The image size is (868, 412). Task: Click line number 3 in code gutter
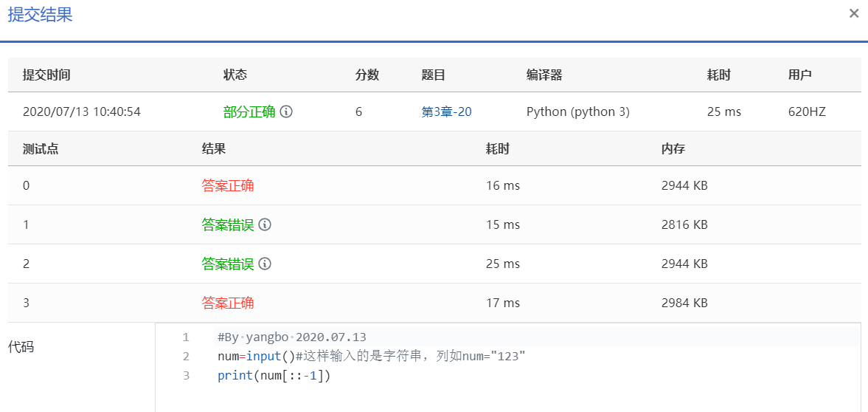tap(186, 375)
